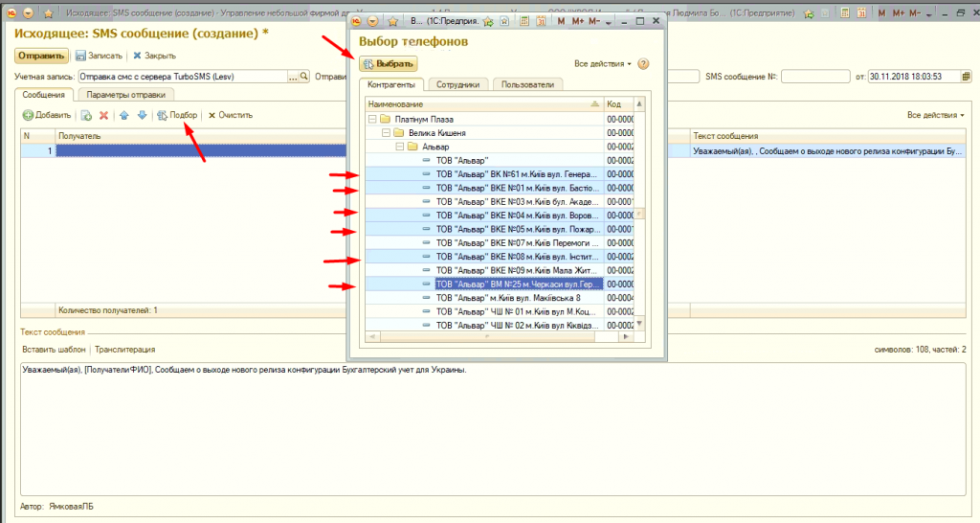
Task: Open the main window round dropdown menu button
Action: (28, 13)
